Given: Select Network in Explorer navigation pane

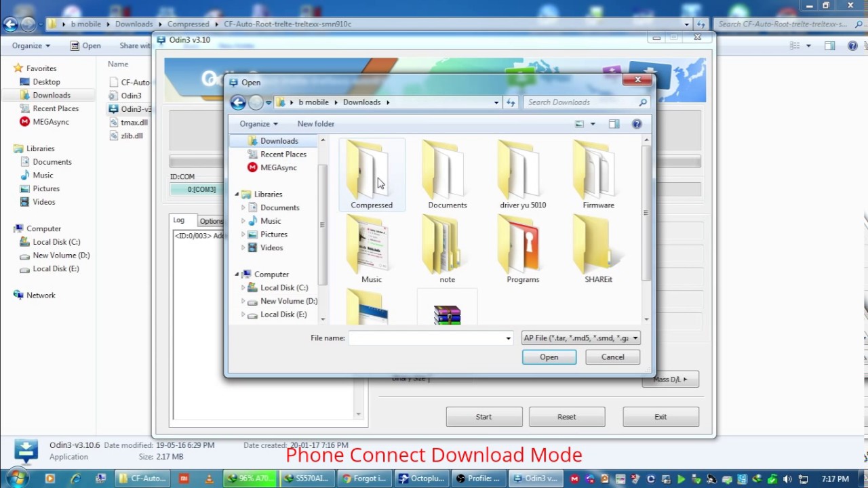Looking at the screenshot, I should click(x=35, y=296).
